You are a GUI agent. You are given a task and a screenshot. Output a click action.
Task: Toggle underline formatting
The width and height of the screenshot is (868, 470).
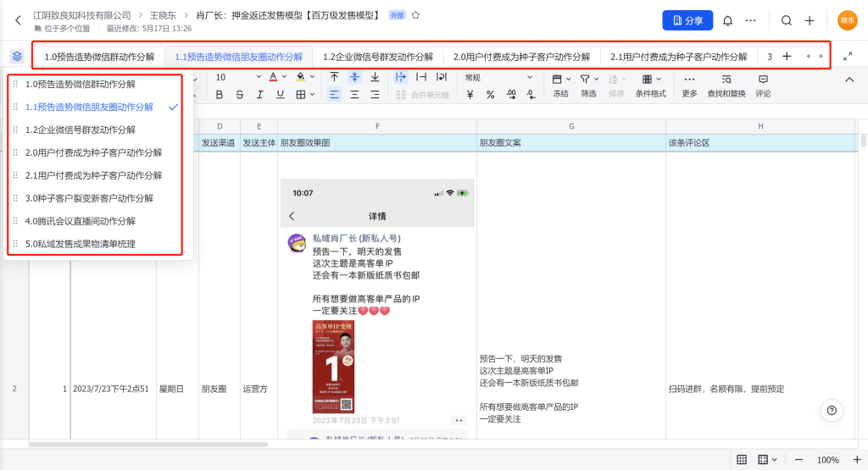pyautogui.click(x=281, y=95)
